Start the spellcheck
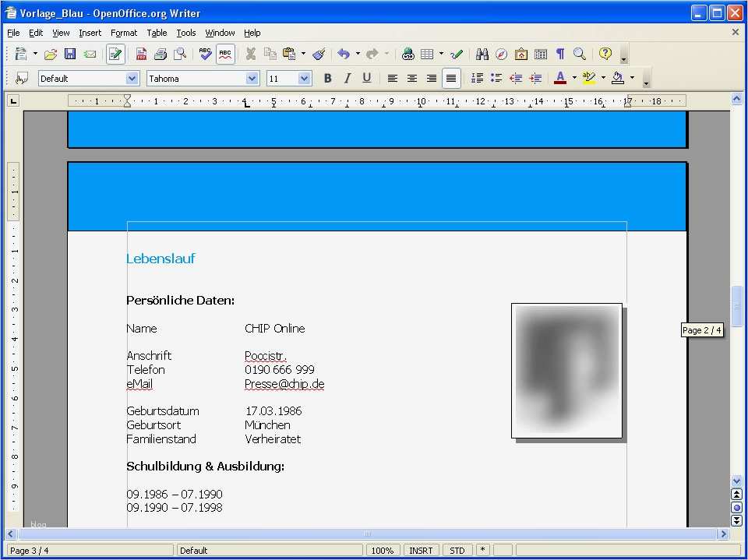This screenshot has height=560, width=748. 204,54
